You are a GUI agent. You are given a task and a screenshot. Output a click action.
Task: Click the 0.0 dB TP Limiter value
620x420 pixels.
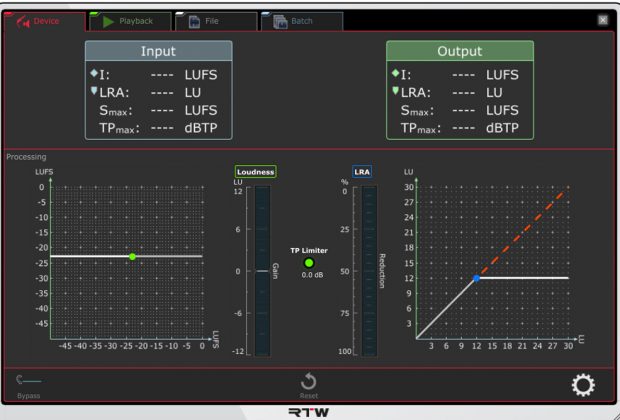coord(312,275)
